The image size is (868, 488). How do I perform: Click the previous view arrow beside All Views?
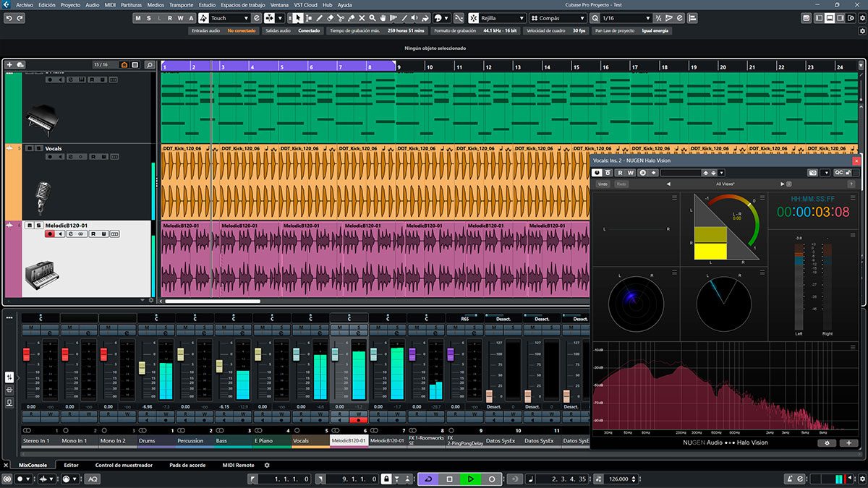point(668,184)
